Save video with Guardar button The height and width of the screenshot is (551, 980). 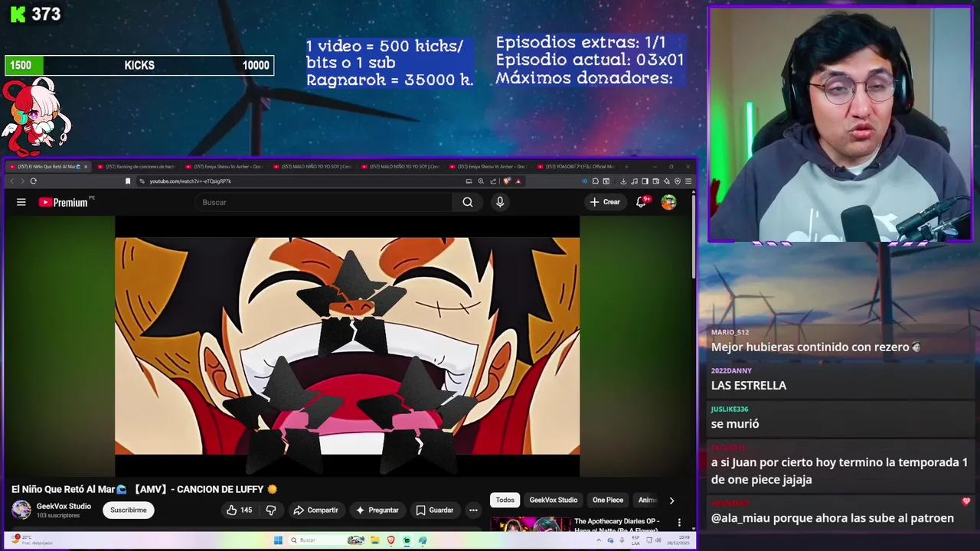pos(434,510)
